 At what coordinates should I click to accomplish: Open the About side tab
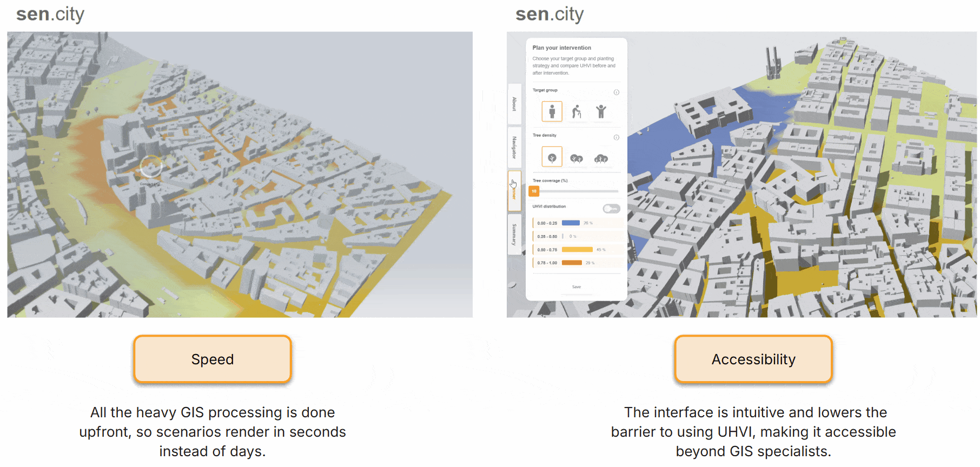514,104
